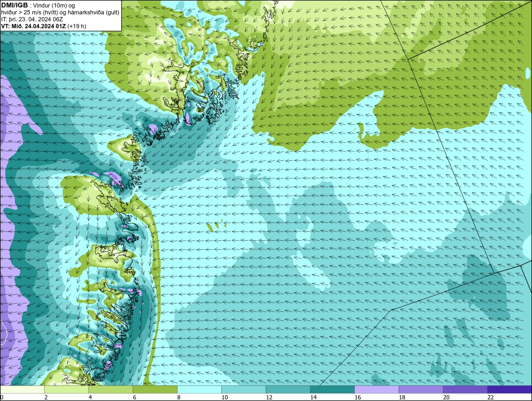Click the 10–12 m/s cyan legend swatch

(244, 389)
